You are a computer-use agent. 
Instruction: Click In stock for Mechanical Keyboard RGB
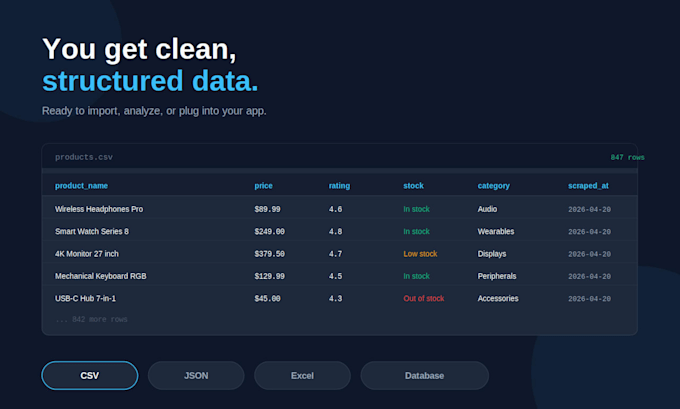coord(416,276)
